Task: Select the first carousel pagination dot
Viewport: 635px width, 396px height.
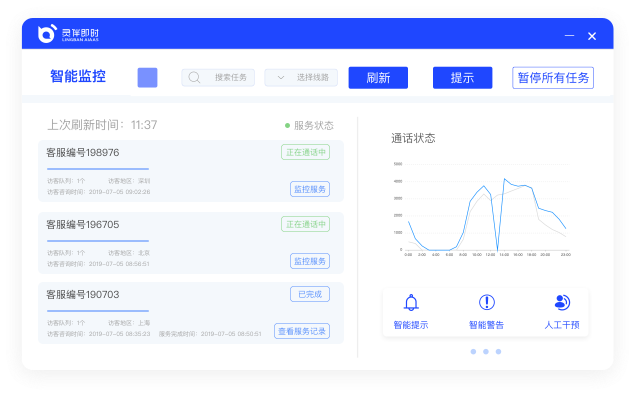Action: 473,351
